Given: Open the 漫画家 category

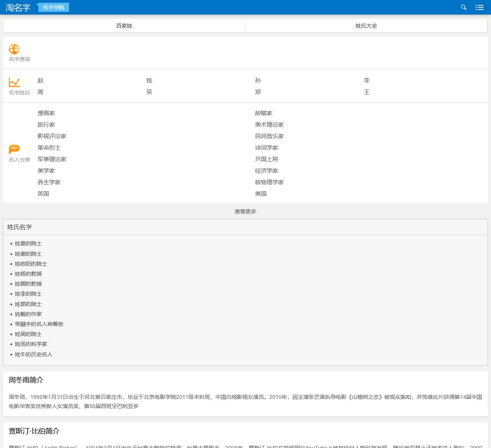Looking at the screenshot, I should (46, 113).
